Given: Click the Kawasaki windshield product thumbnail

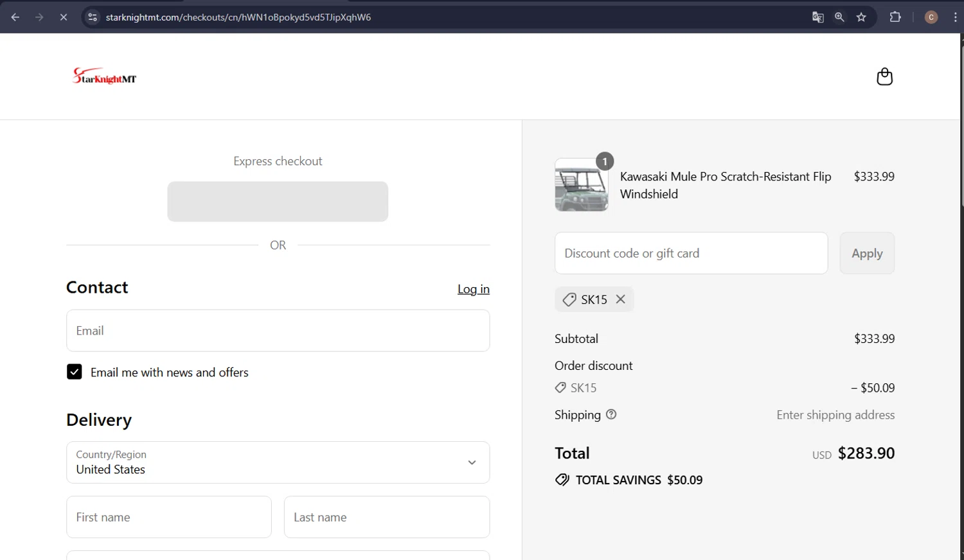Looking at the screenshot, I should click(x=582, y=185).
